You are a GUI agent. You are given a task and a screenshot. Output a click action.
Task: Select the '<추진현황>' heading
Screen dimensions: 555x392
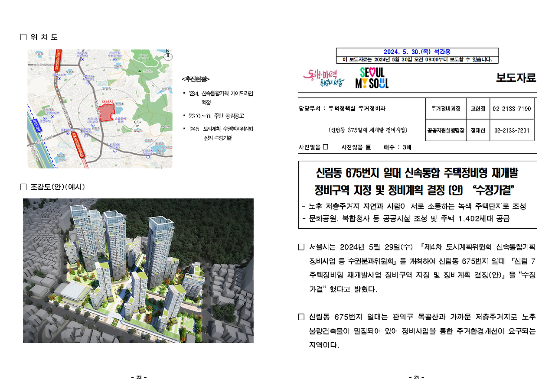(196, 79)
